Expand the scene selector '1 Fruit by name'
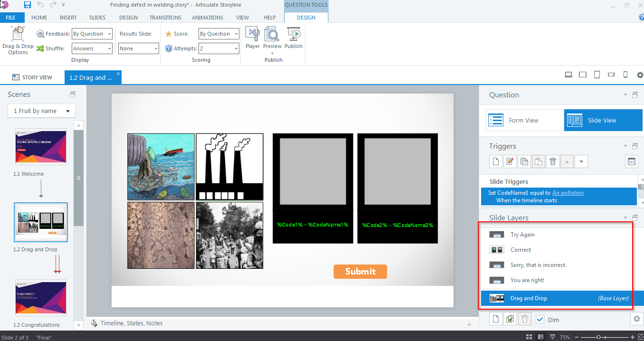Image resolution: width=644 pixels, height=341 pixels. tap(41, 111)
